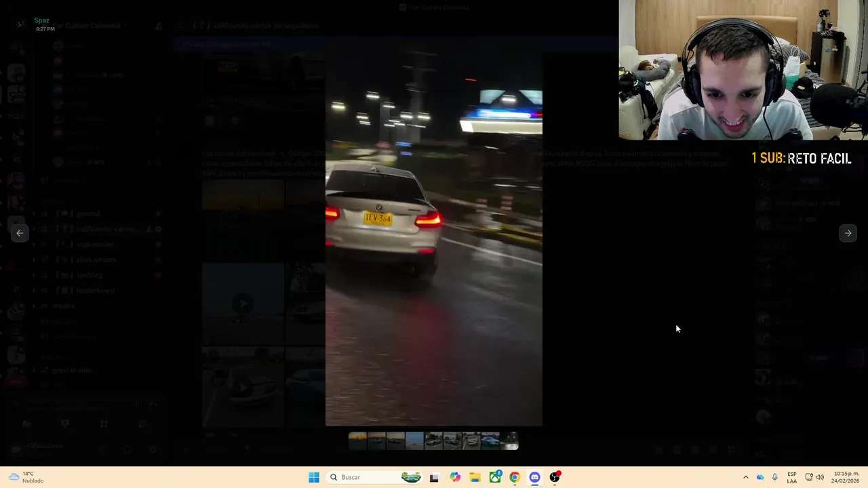Screen dimensions: 868x488
Task: Open the network tray icon
Action: 809,477
